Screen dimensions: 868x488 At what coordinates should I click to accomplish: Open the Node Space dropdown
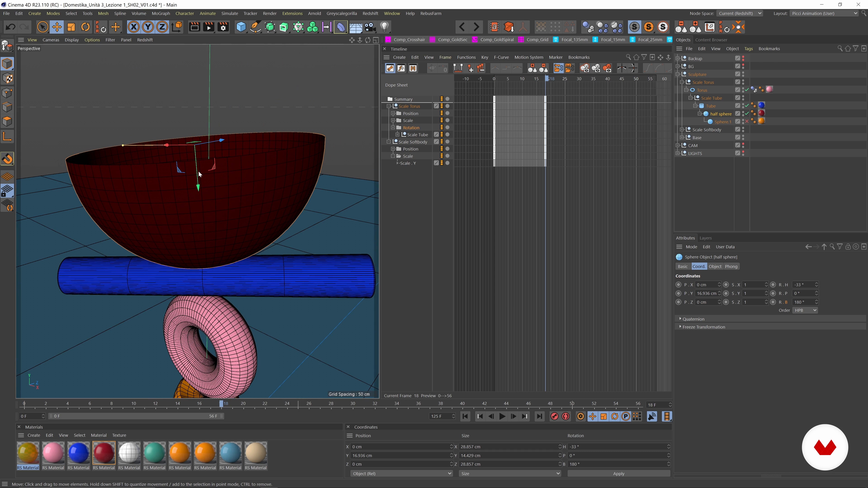pos(739,14)
